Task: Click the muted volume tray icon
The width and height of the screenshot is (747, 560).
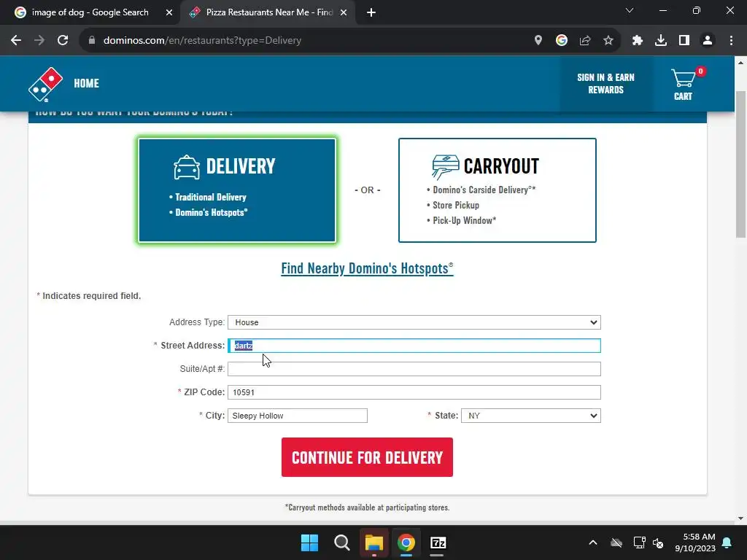Action: pyautogui.click(x=659, y=542)
